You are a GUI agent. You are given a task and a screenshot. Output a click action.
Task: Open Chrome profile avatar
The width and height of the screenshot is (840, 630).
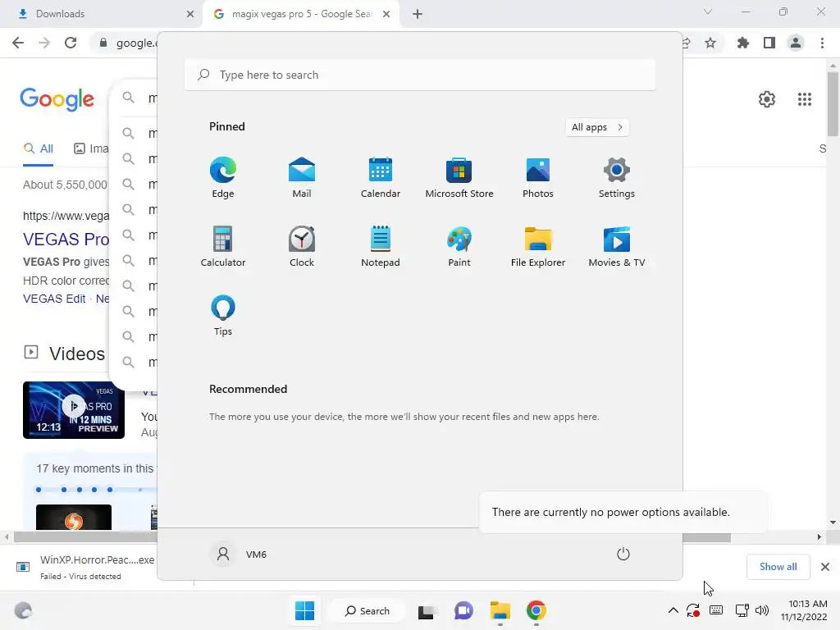pos(796,43)
